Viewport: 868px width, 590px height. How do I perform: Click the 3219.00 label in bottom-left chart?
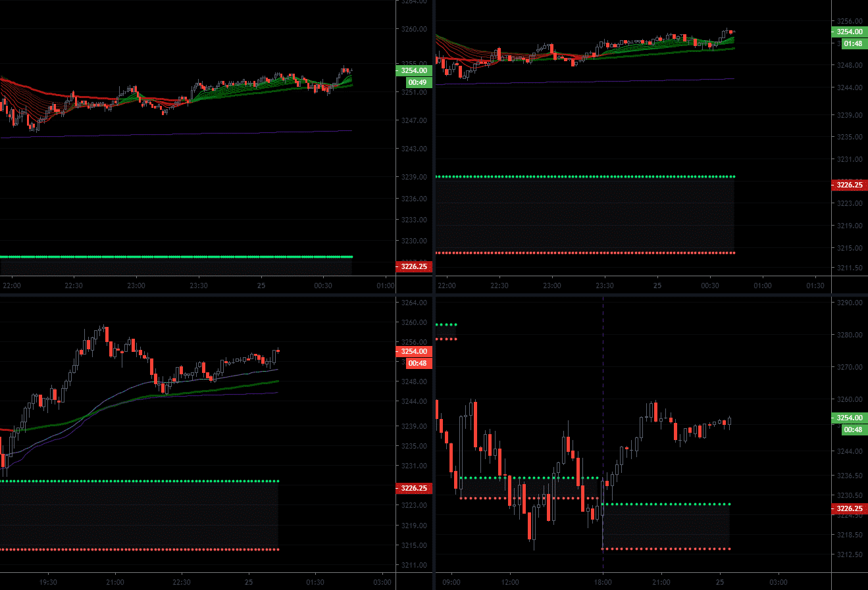coord(414,526)
